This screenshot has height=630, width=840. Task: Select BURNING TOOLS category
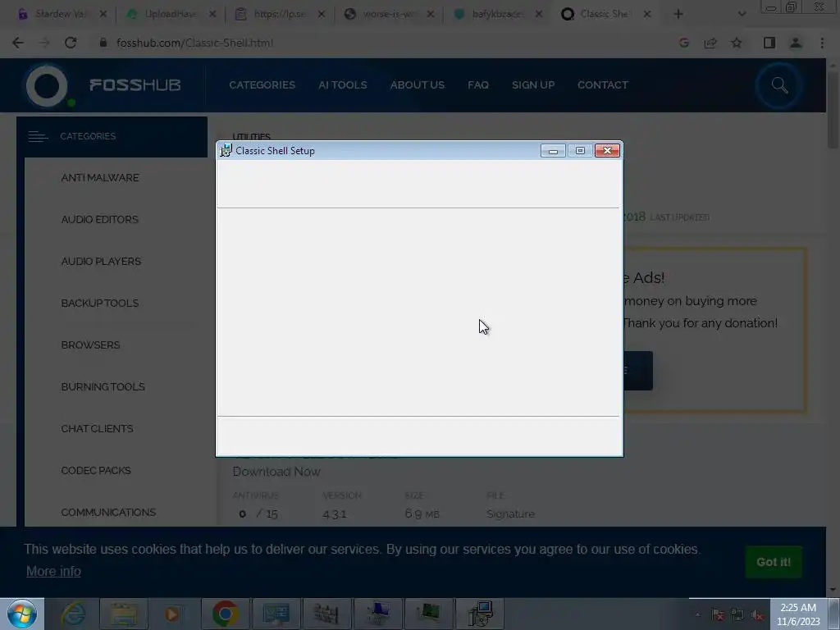coord(103,387)
